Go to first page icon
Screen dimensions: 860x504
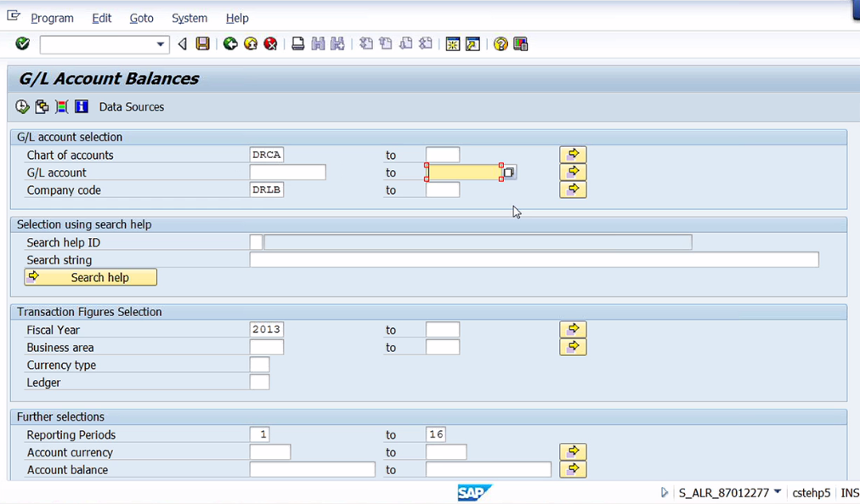(365, 44)
